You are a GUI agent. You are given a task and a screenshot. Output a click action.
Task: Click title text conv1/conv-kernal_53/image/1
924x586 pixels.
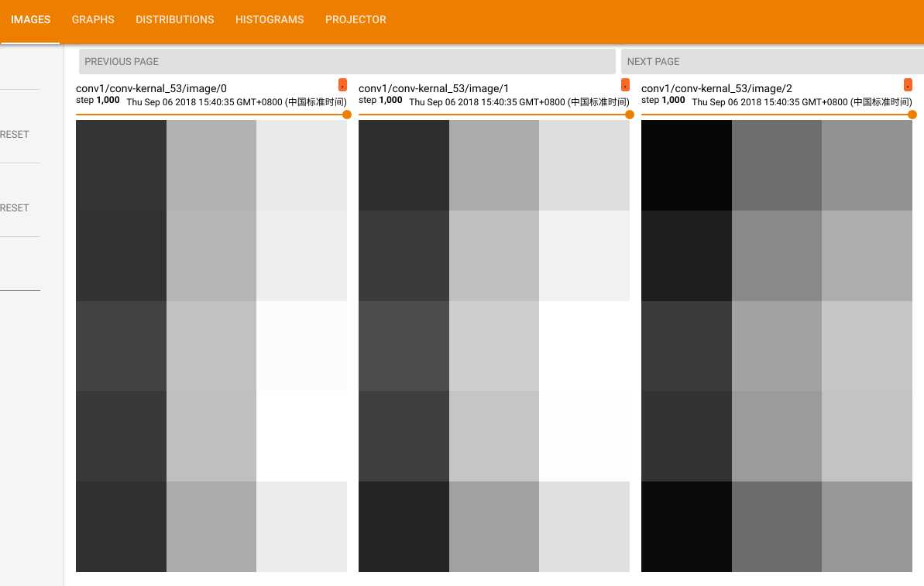[434, 88]
